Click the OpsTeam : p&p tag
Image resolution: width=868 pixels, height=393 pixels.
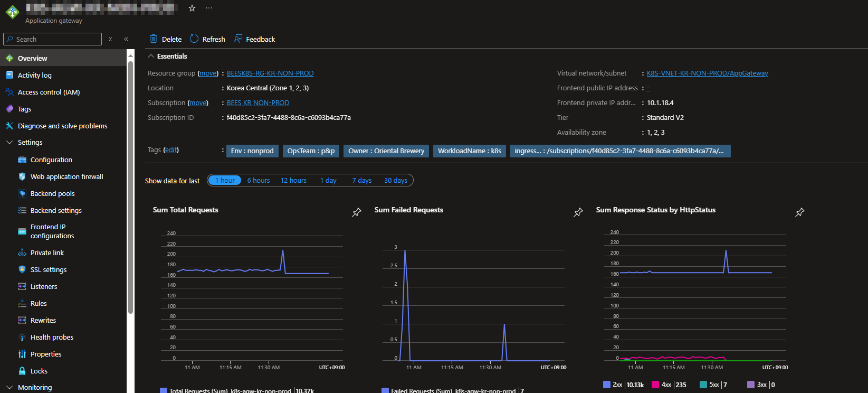point(311,151)
